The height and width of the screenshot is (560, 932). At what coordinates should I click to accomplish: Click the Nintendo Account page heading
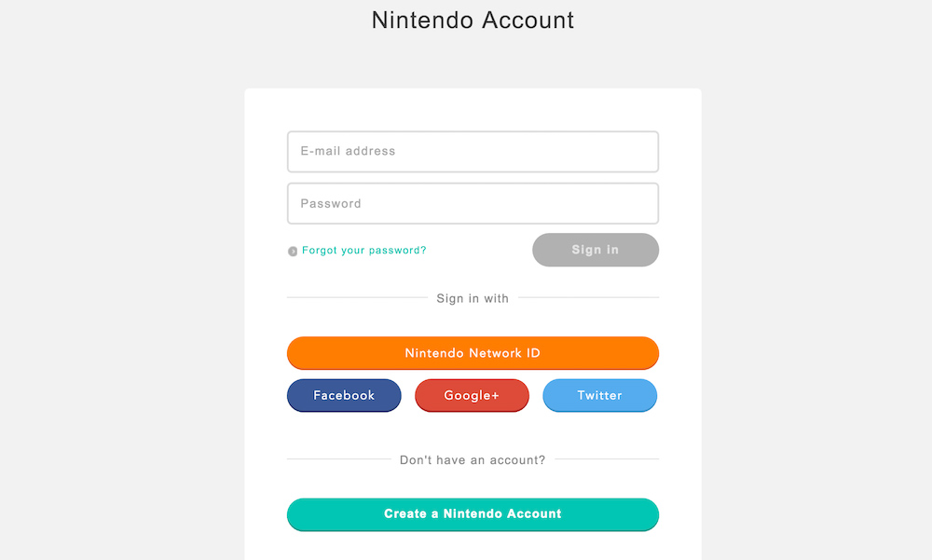[473, 20]
